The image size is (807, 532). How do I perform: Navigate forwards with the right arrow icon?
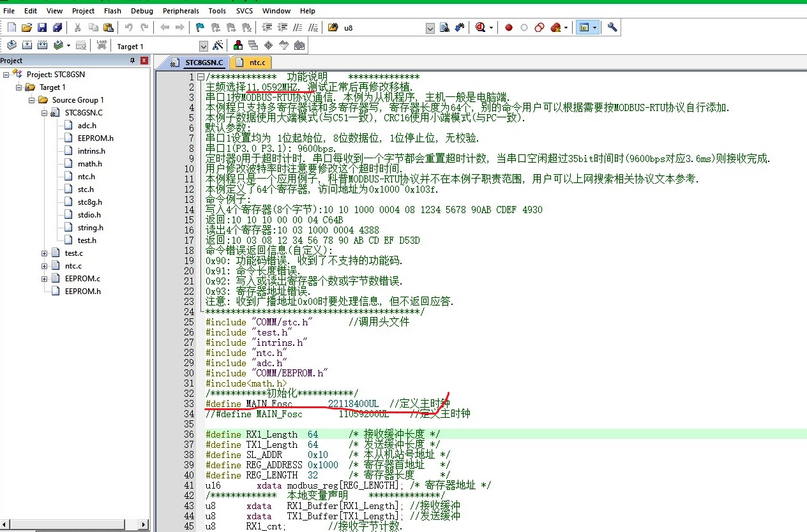(x=180, y=27)
